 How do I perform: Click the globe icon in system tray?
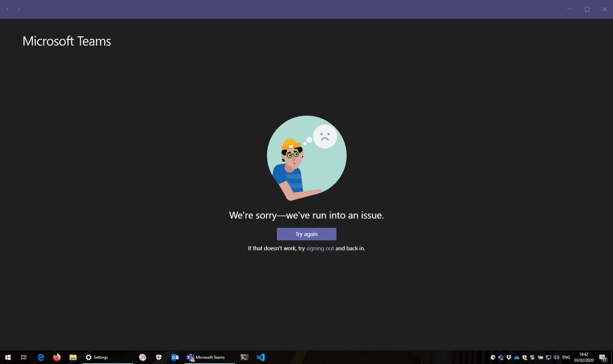click(x=493, y=357)
